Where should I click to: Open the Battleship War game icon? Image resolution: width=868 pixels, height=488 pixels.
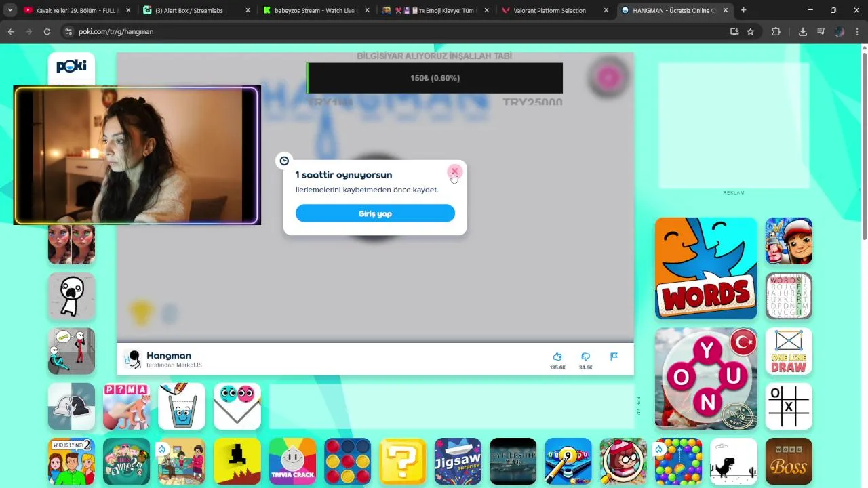[513, 461]
